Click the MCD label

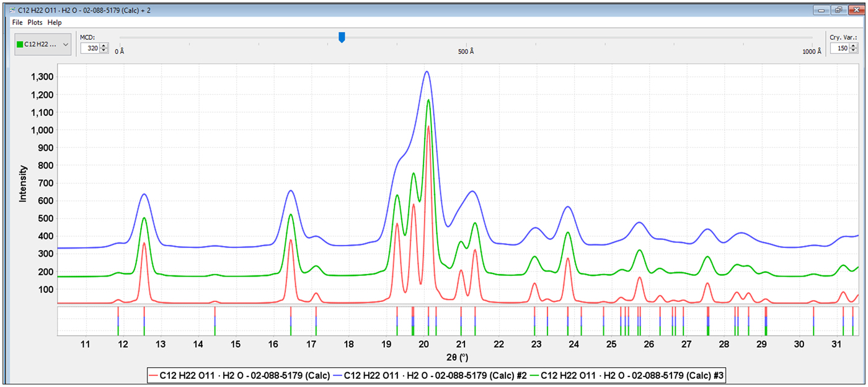coord(87,37)
